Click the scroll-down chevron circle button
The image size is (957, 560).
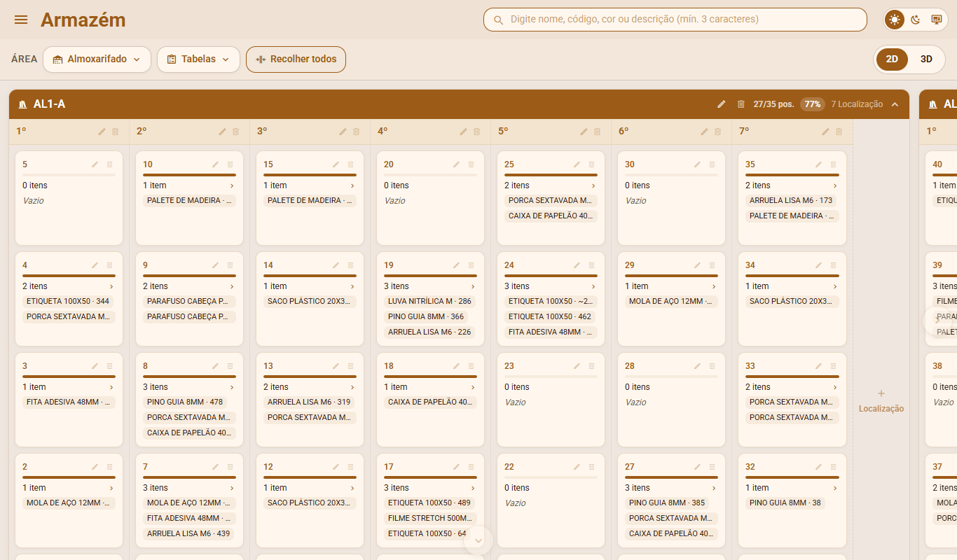tap(478, 540)
